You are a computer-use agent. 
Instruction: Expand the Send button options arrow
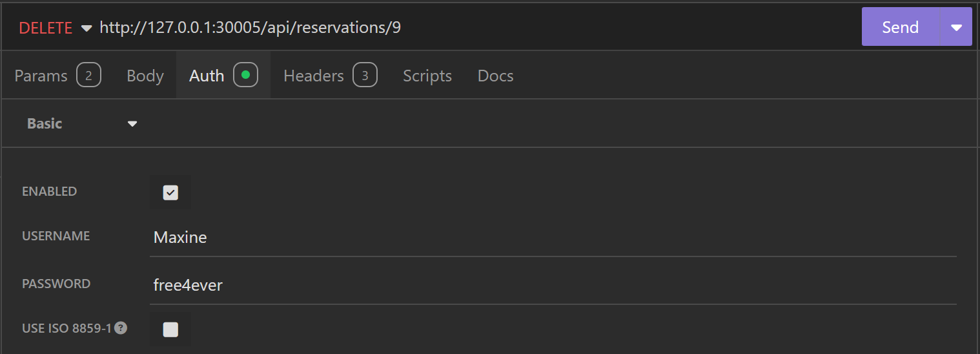tap(956, 27)
